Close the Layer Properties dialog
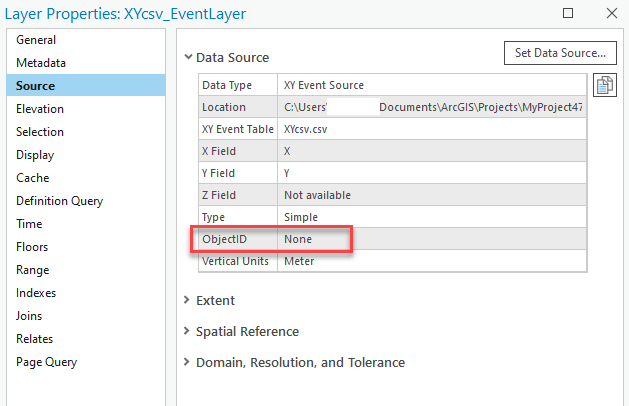Viewport: 629px width, 406px height. pos(609,14)
